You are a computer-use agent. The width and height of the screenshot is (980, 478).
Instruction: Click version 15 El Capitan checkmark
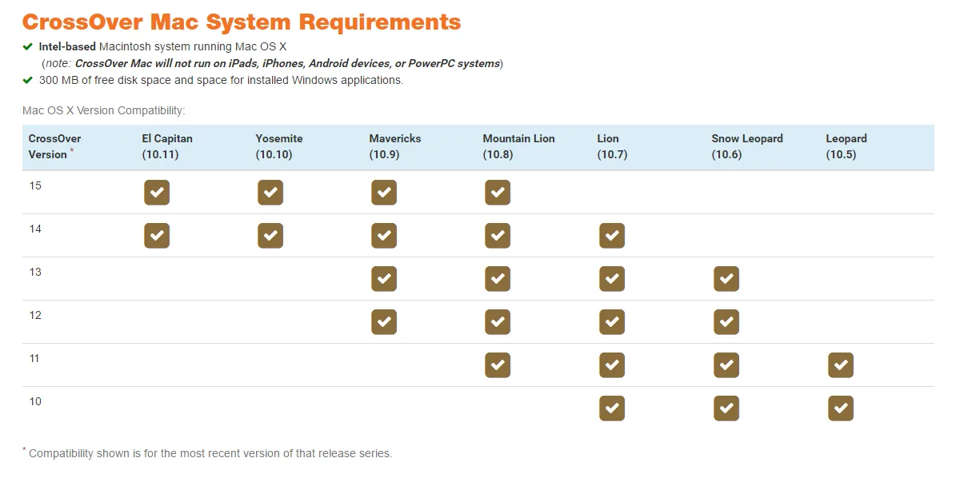[x=157, y=193]
